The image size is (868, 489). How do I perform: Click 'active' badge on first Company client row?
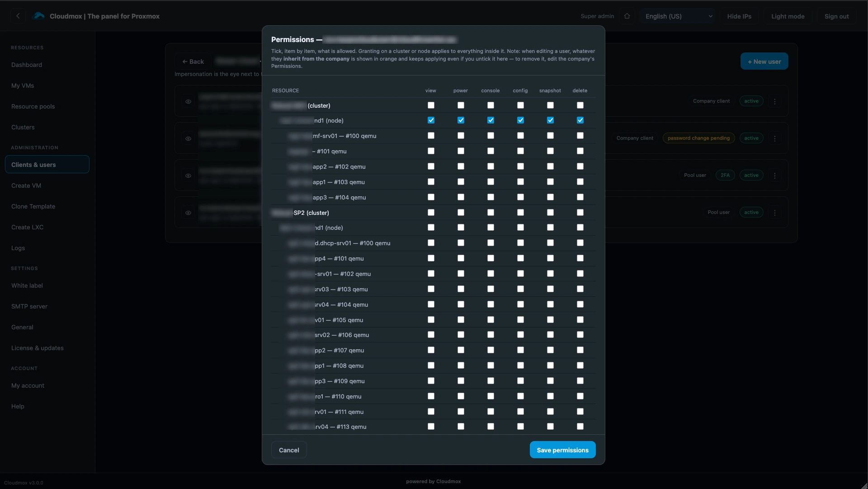click(751, 101)
